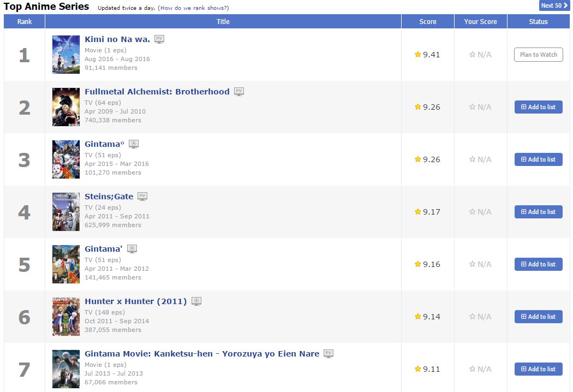Open the video play icon next to Gintama°
573x392 pixels.
(x=134, y=144)
